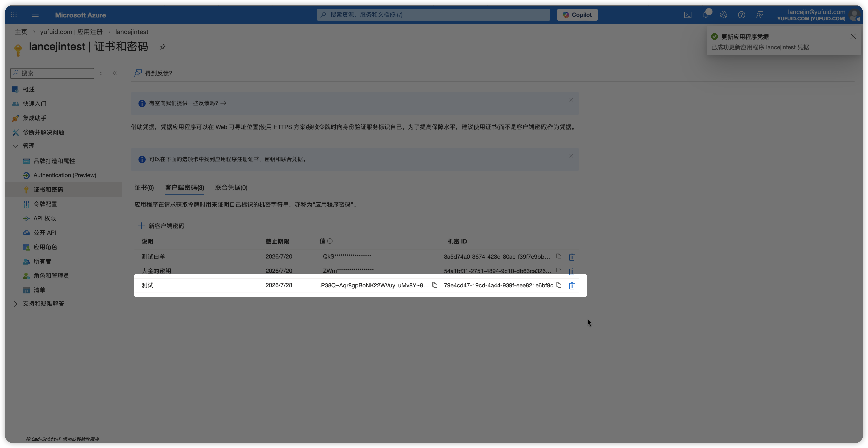
Task: Delete the 测试 client secret row
Action: [x=572, y=286]
